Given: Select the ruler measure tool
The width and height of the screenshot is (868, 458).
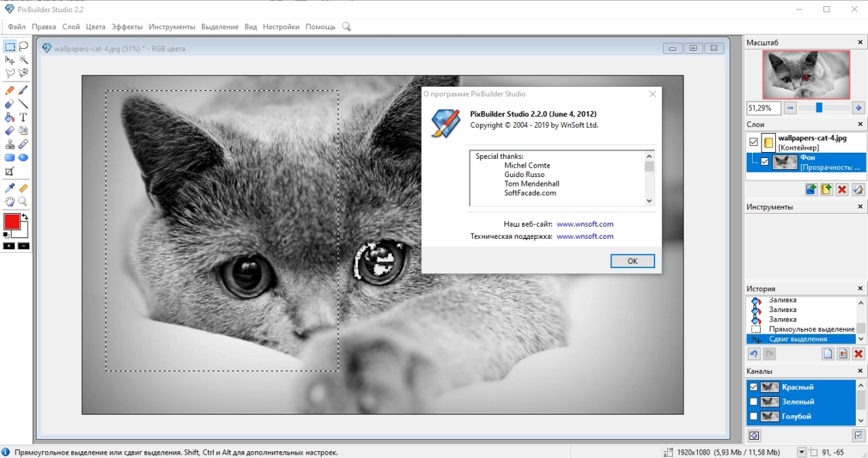Looking at the screenshot, I should [23, 188].
